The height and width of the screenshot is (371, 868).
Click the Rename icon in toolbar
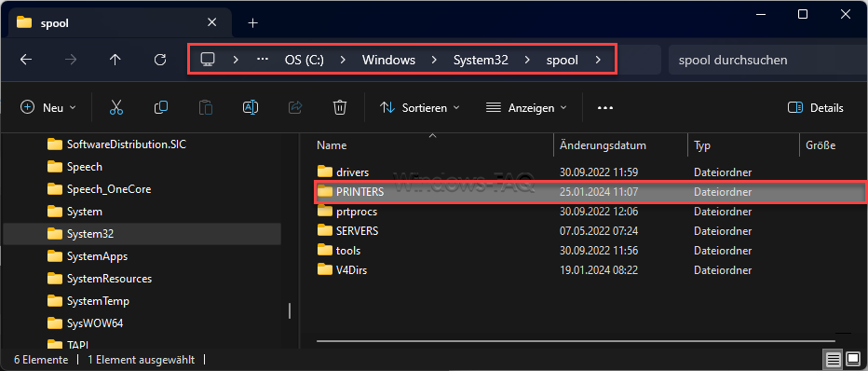point(251,107)
